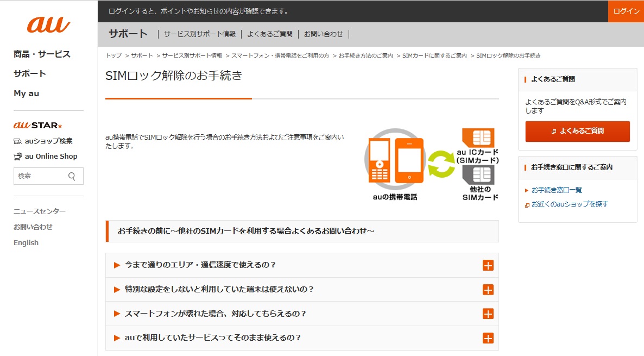
Task: Open お近くのauショップを探す link
Action: click(x=570, y=204)
